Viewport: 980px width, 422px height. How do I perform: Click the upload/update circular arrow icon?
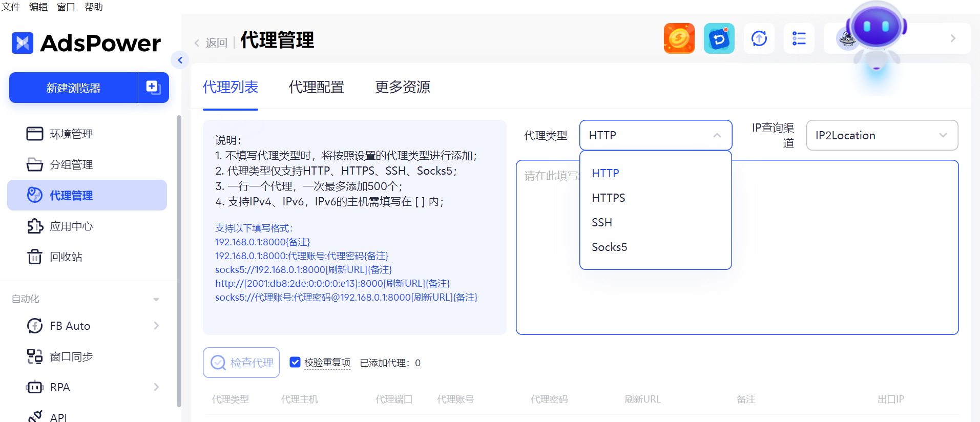[x=759, y=38]
